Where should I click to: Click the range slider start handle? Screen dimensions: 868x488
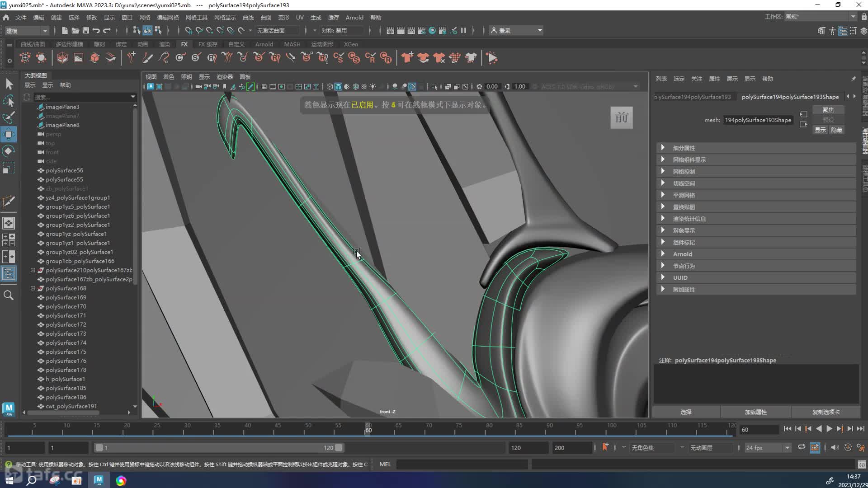(99, 448)
